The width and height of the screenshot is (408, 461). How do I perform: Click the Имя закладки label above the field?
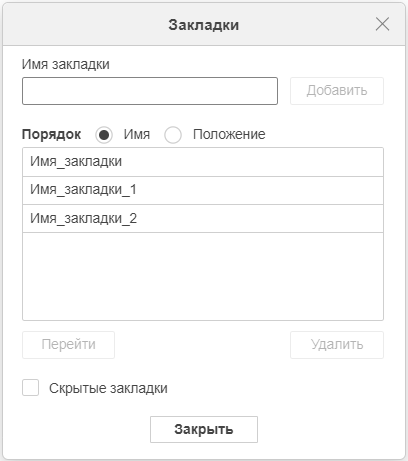pyautogui.click(x=66, y=64)
